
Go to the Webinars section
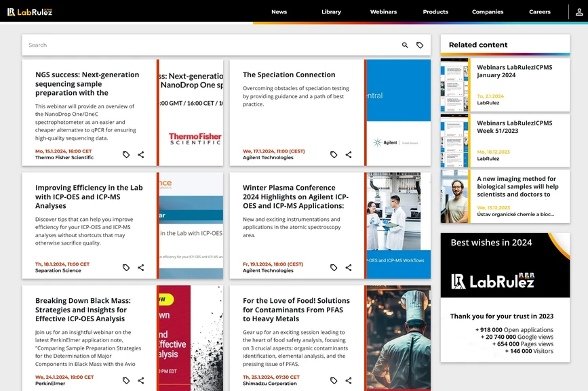coord(383,12)
